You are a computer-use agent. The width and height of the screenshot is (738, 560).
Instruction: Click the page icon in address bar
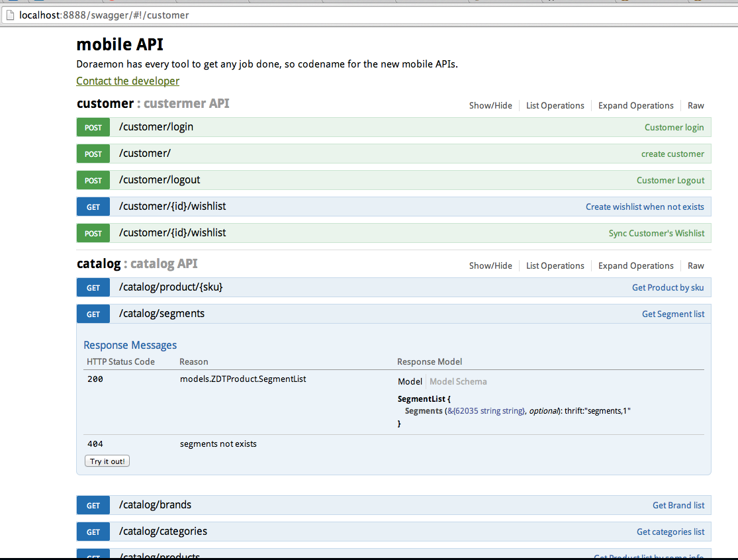(x=10, y=15)
